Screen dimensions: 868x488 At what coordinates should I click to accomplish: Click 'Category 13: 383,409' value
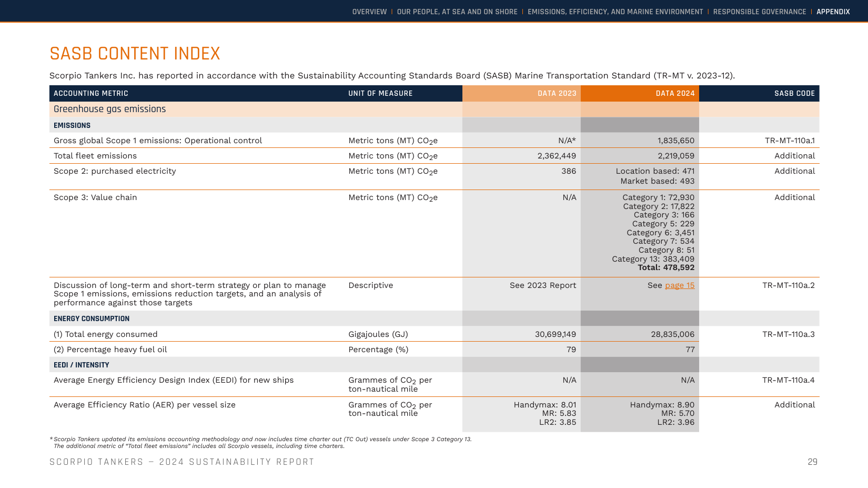click(x=653, y=259)
